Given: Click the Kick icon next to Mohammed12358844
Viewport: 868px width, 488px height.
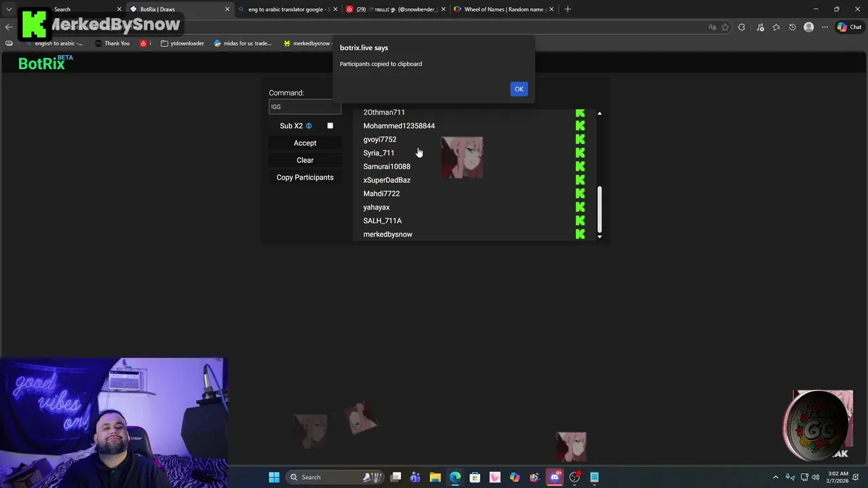Looking at the screenshot, I should point(580,125).
